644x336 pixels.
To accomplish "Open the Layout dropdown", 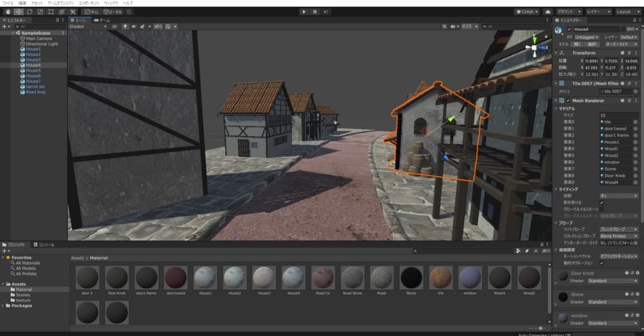I will [x=626, y=12].
